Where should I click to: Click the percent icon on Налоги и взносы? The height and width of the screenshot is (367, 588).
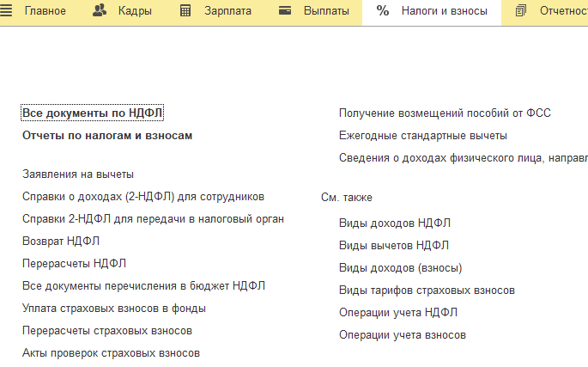click(x=383, y=11)
